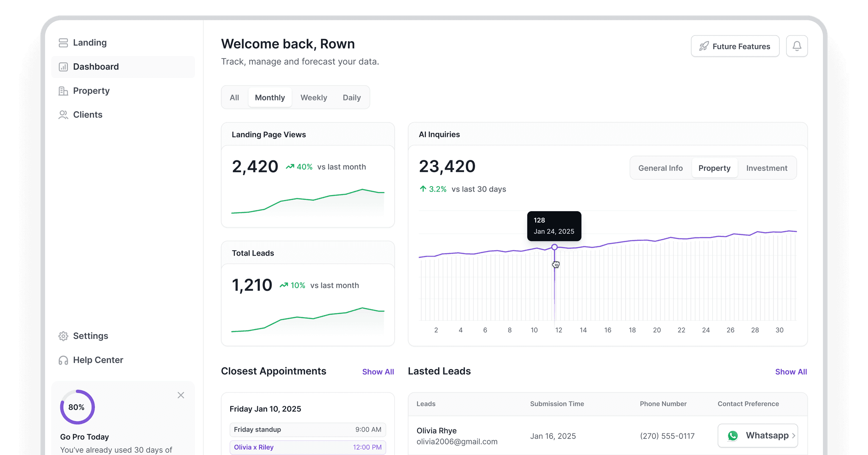Image resolution: width=868 pixels, height=455 pixels.
Task: Click the Settings gear icon
Action: click(63, 336)
